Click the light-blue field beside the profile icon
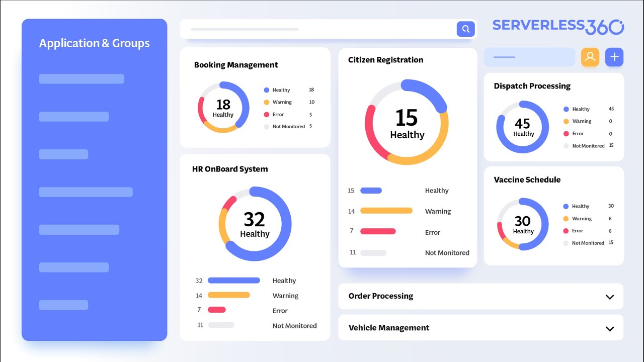Screen dimensions: 644x362 tap(529, 57)
